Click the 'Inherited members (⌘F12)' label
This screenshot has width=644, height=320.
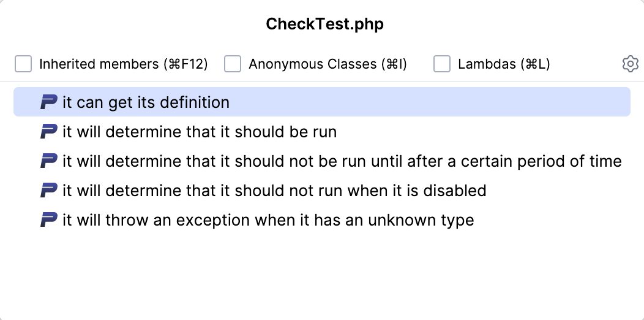click(x=124, y=64)
